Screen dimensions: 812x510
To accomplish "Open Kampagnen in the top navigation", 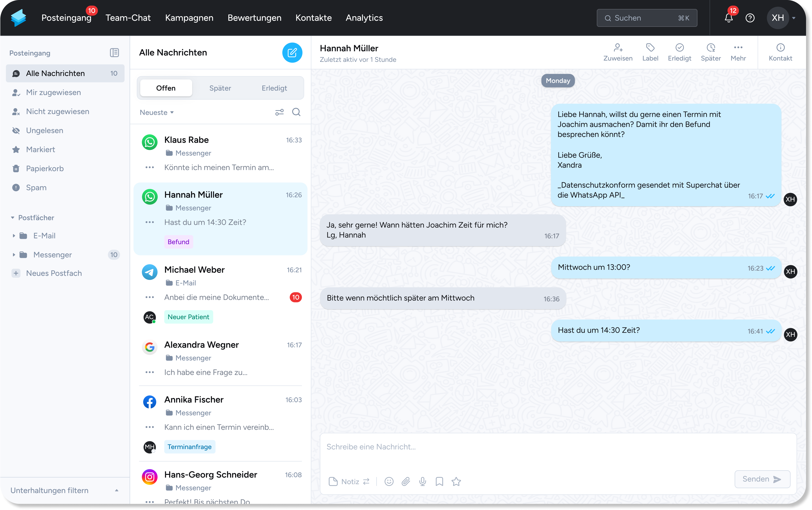I will [x=189, y=18].
